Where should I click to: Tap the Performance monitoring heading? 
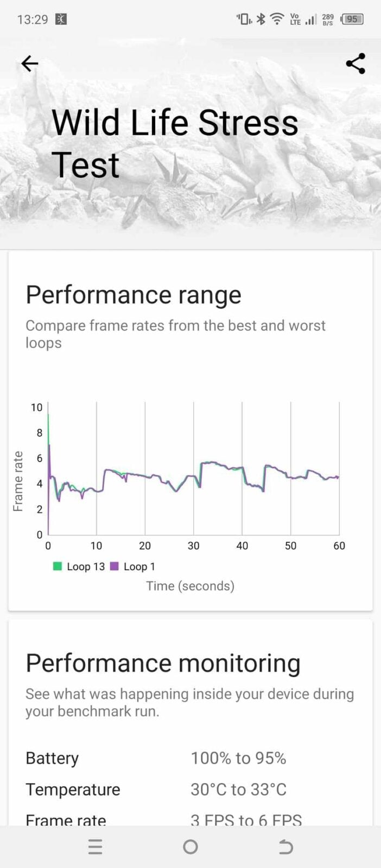tap(163, 663)
